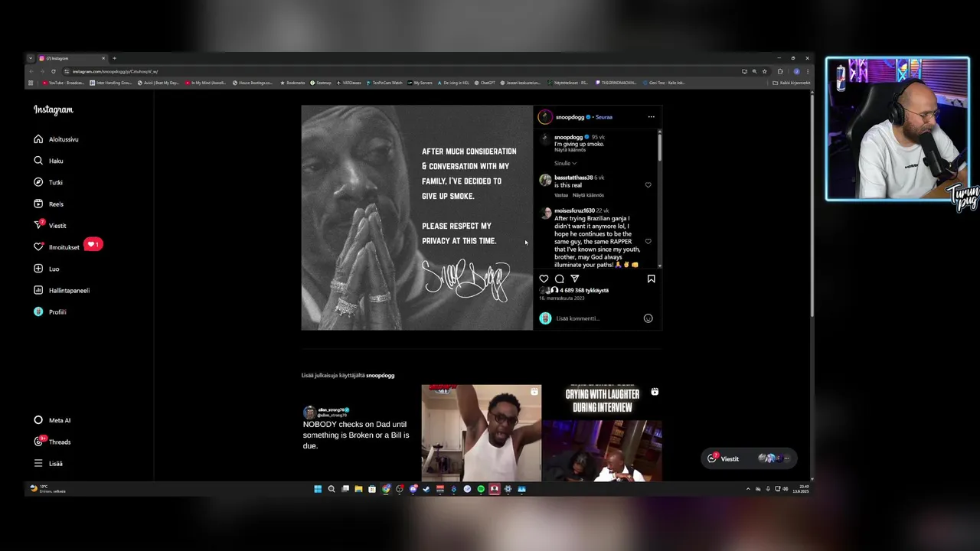This screenshot has width=980, height=551.
Task: Open Spotify from taskbar
Action: click(x=481, y=489)
